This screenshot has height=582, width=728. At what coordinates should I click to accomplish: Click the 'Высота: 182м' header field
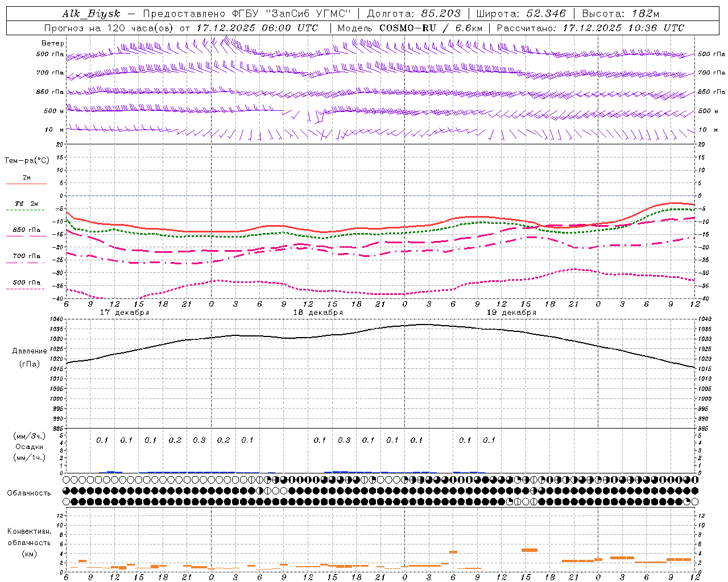pos(621,14)
